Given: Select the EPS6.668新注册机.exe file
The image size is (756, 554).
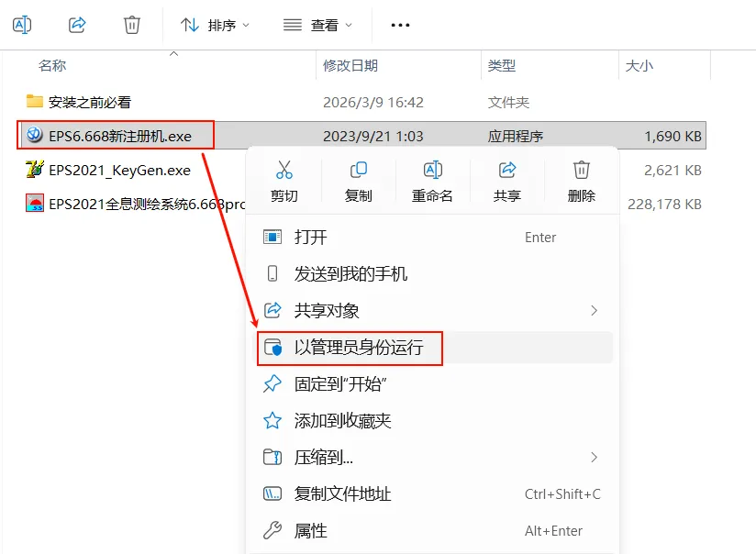Looking at the screenshot, I should 120,136.
